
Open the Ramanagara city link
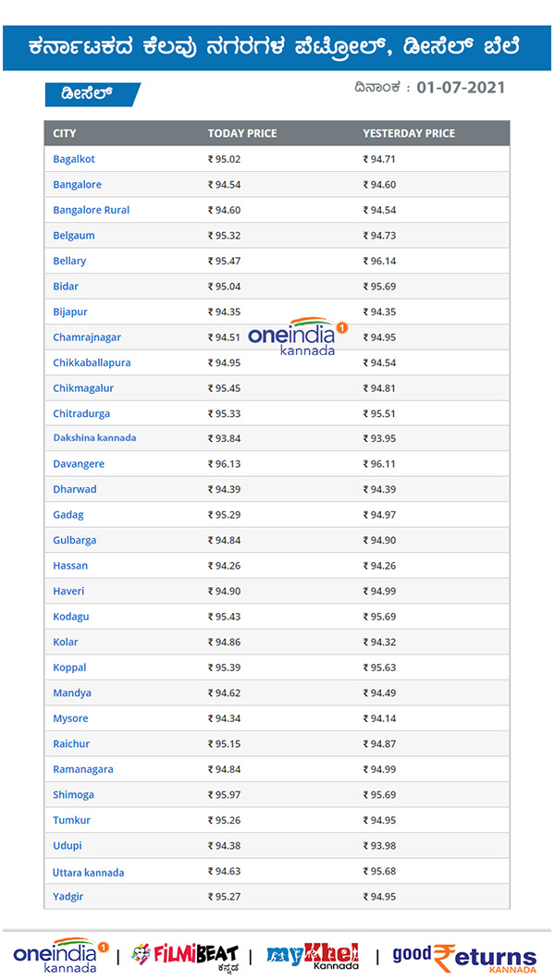tap(83, 769)
